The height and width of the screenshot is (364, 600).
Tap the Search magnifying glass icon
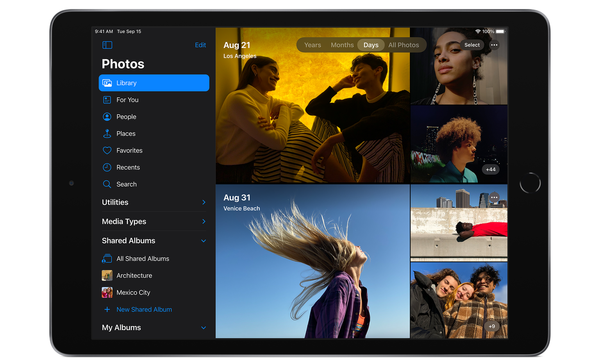coord(107,184)
